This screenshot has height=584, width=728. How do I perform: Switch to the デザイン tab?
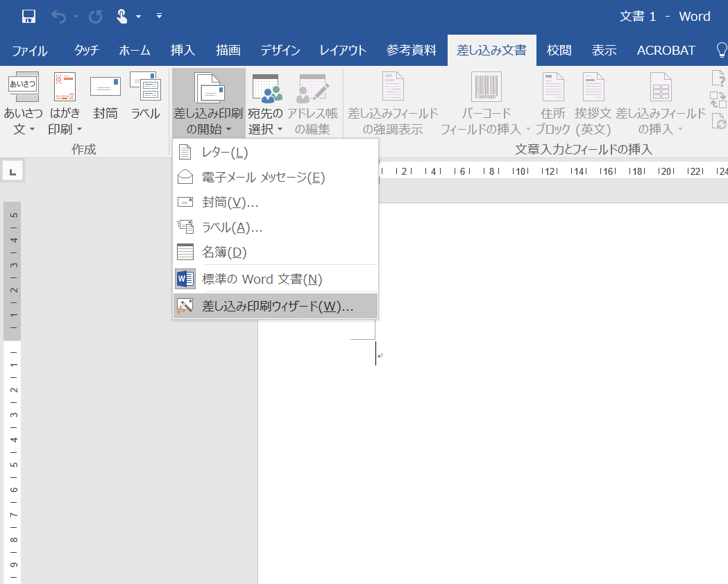280,50
